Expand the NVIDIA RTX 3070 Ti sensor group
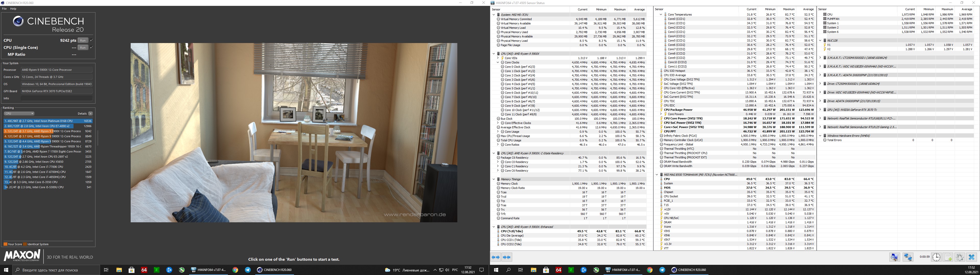The width and height of the screenshot is (980, 275). 820,110
